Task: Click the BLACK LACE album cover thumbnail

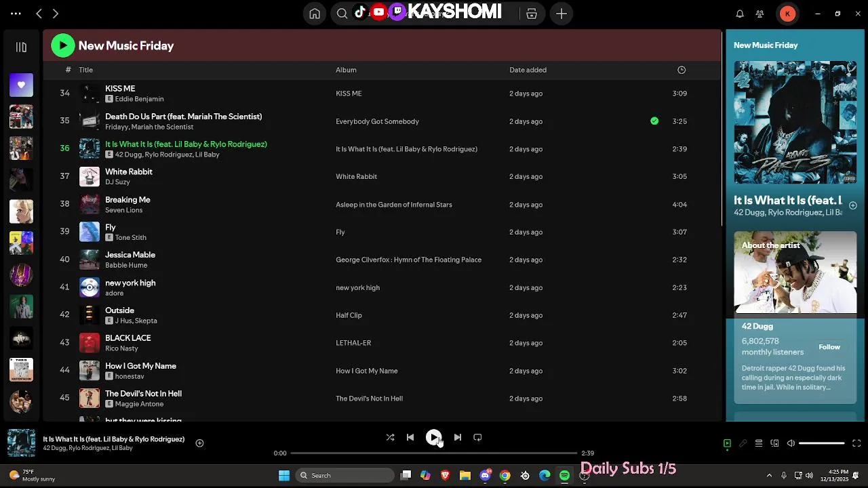Action: [90, 343]
